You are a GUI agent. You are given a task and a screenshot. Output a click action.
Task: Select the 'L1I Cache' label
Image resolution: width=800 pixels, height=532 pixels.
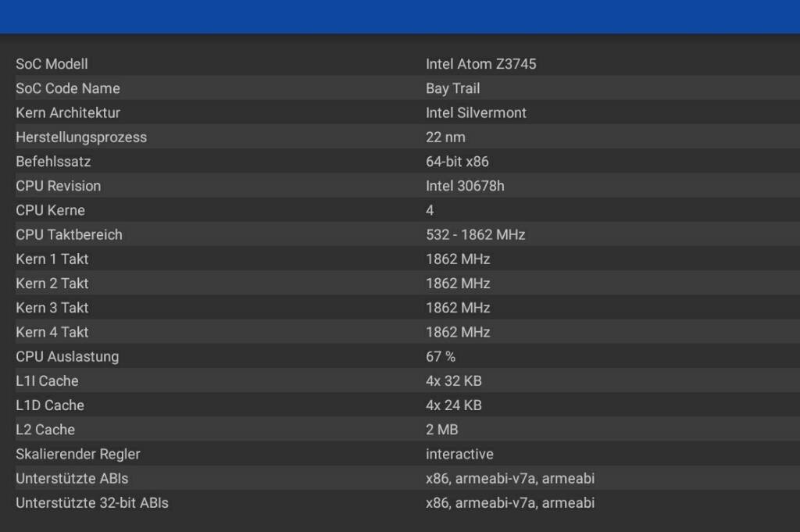pyautogui.click(x=47, y=381)
